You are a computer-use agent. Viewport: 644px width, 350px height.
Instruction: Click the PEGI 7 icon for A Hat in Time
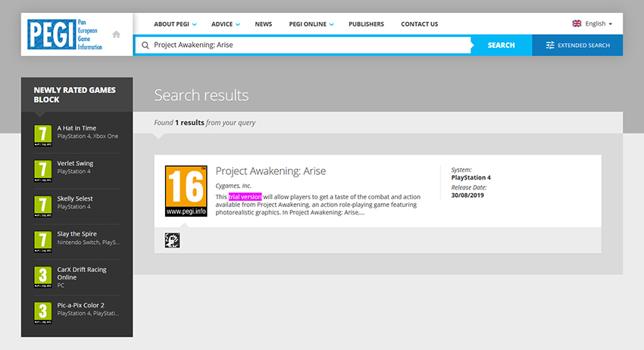[43, 134]
